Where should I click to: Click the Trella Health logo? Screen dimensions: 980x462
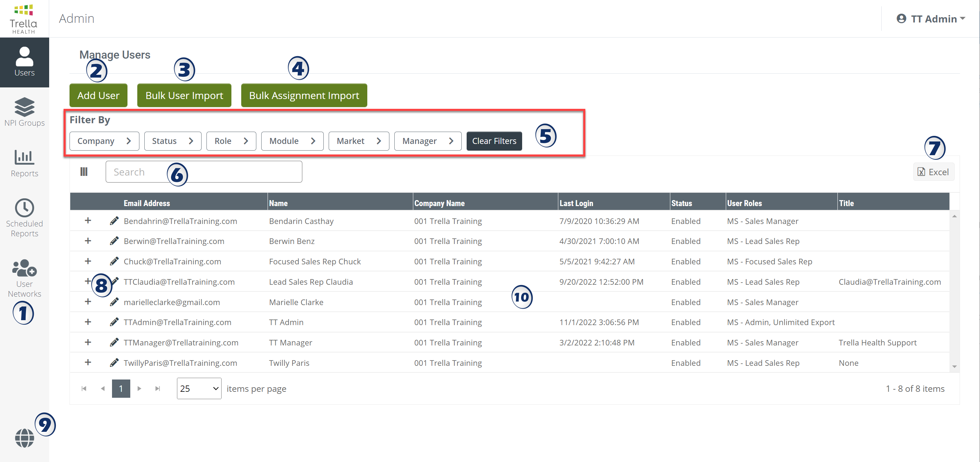[24, 18]
